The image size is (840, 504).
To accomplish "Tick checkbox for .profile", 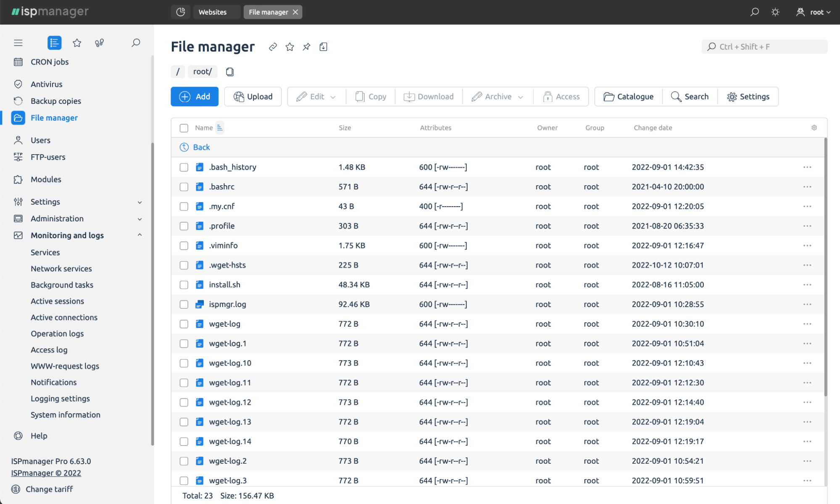I will tap(184, 226).
